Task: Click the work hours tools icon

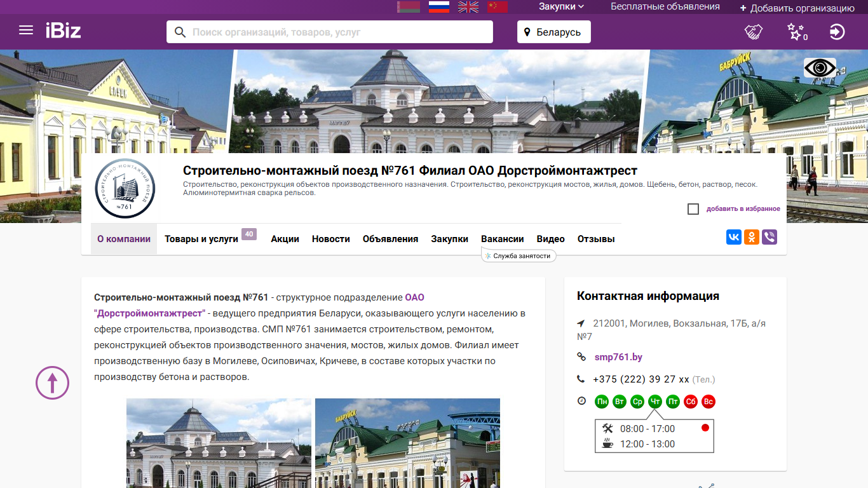Action: point(607,428)
